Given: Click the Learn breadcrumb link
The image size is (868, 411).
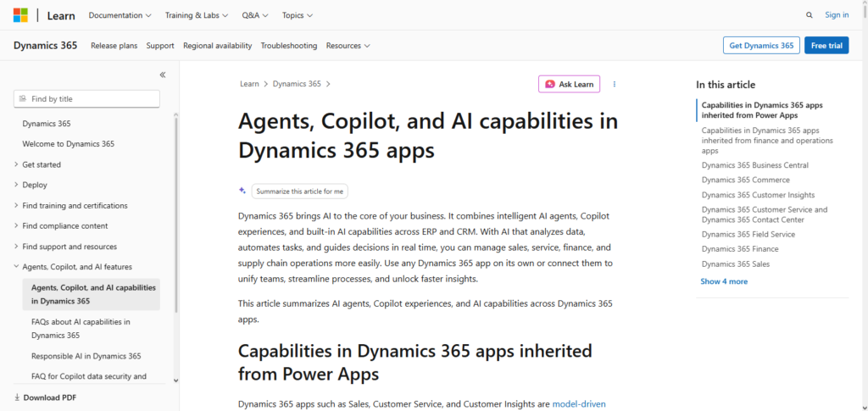Looking at the screenshot, I should pyautogui.click(x=249, y=84).
